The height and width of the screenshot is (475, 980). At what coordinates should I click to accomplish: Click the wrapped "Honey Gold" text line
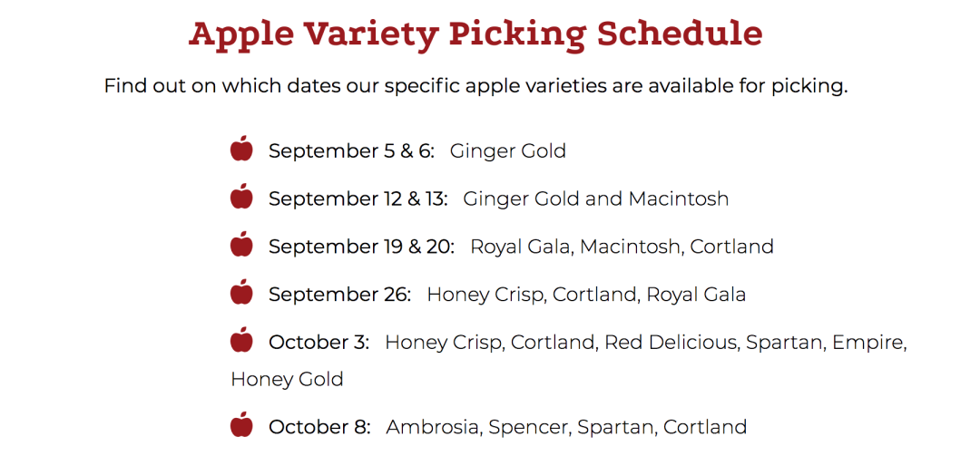click(287, 379)
